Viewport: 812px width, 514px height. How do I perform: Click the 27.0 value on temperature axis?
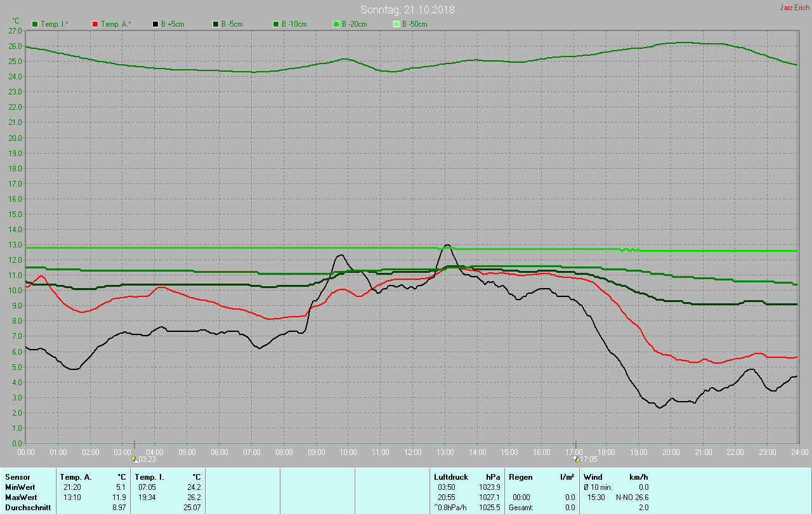pos(15,30)
